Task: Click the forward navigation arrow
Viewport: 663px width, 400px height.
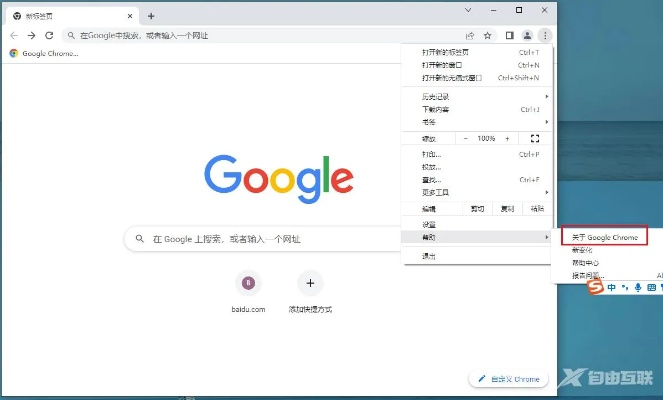Action: point(31,35)
